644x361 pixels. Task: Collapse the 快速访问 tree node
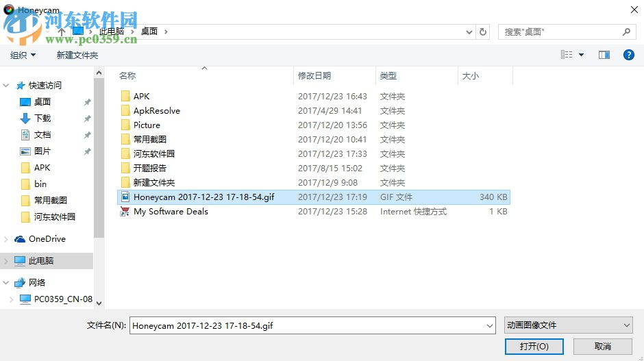point(5,86)
